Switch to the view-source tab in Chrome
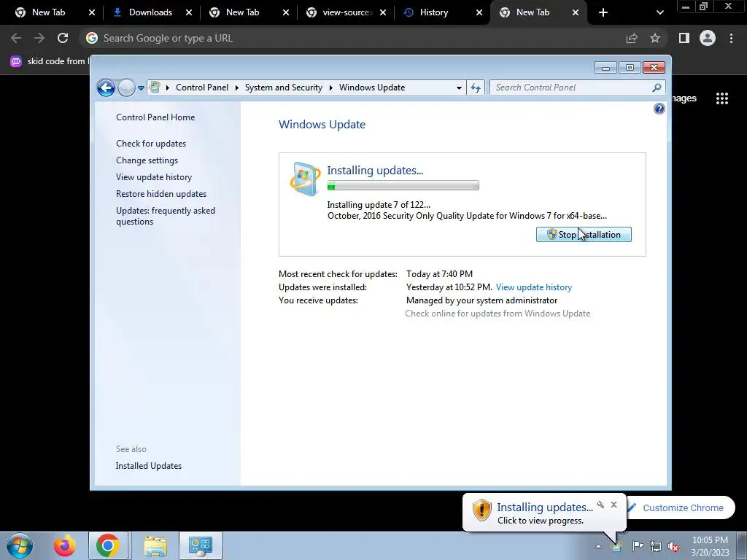Screen dimensions: 747x560 coord(347,12)
